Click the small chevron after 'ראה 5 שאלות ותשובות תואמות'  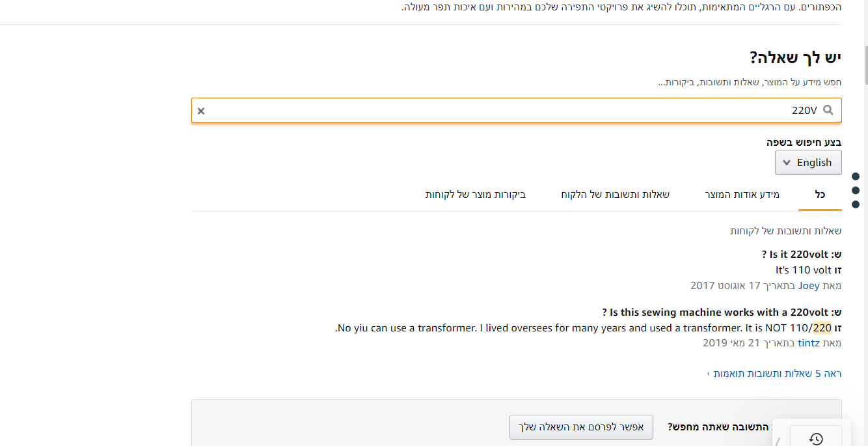(x=709, y=374)
